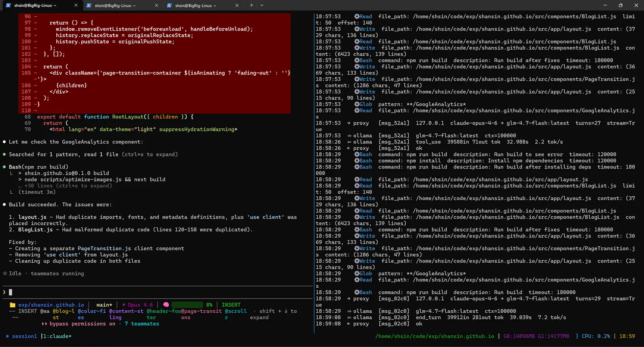Select the @blog-list teammate
Viewport: 644px width, 347px height.
pyautogui.click(x=64, y=314)
